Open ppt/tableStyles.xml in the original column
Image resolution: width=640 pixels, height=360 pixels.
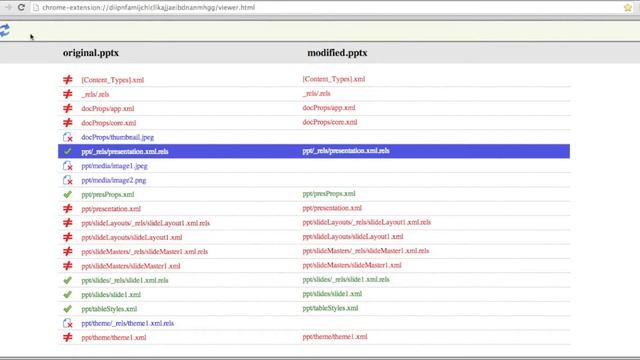tap(109, 309)
